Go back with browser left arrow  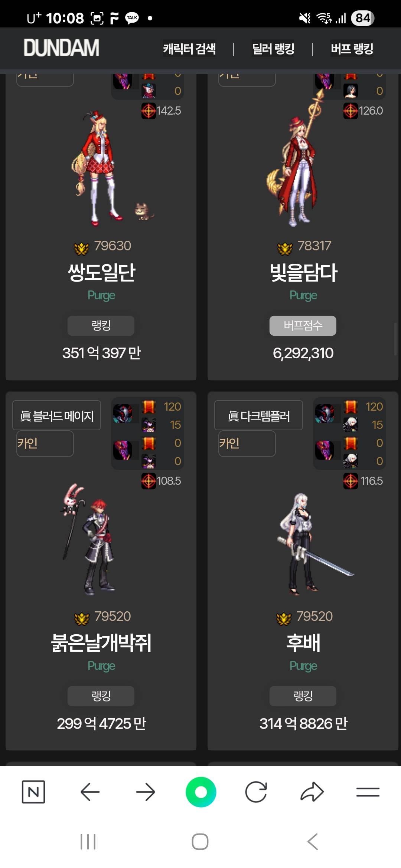coord(90,792)
